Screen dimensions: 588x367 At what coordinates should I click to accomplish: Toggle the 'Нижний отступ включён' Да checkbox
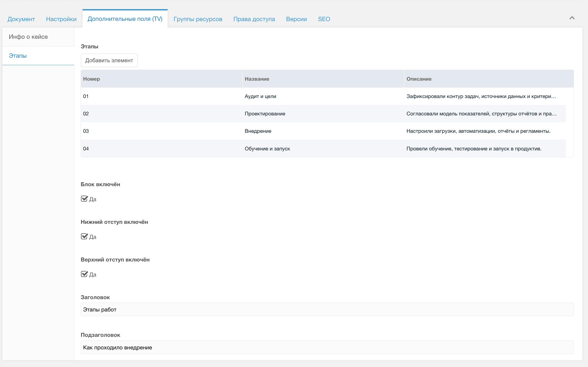(84, 236)
